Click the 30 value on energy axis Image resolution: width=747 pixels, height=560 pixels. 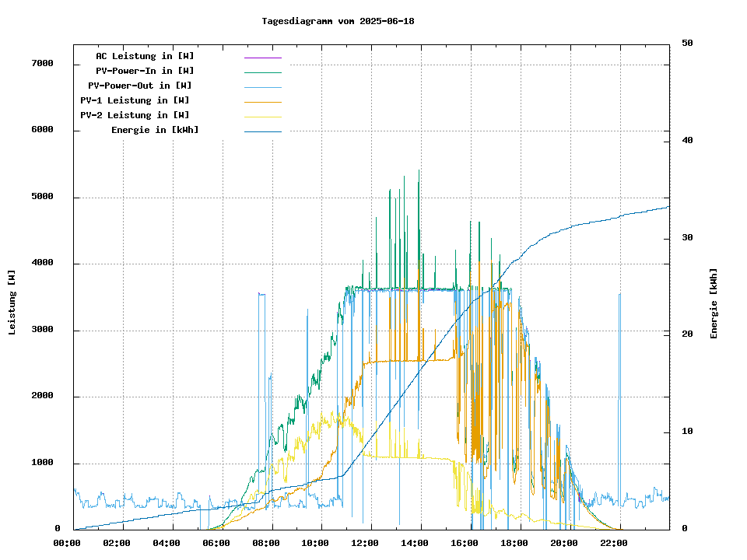coord(688,238)
